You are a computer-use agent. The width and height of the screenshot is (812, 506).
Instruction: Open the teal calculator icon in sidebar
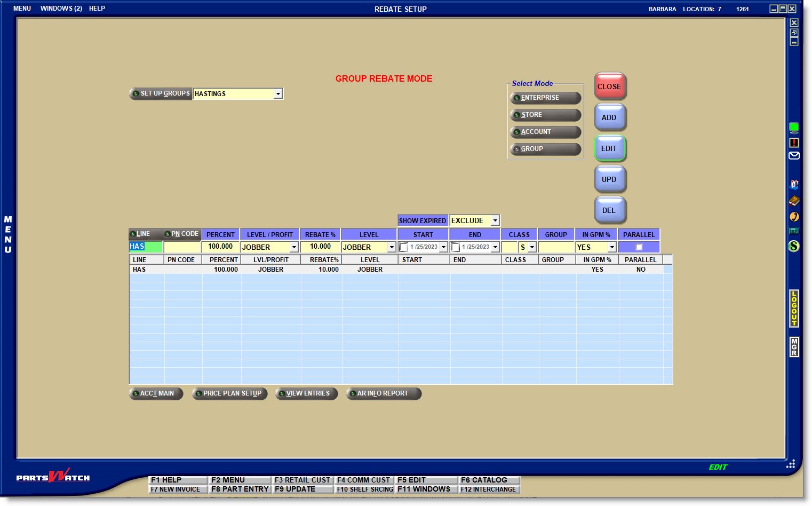(794, 231)
